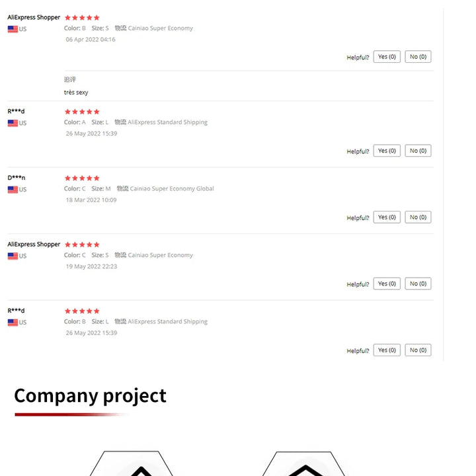476x476 pixels.
Task: Click US flag beside last R***d review
Action: (x=13, y=323)
